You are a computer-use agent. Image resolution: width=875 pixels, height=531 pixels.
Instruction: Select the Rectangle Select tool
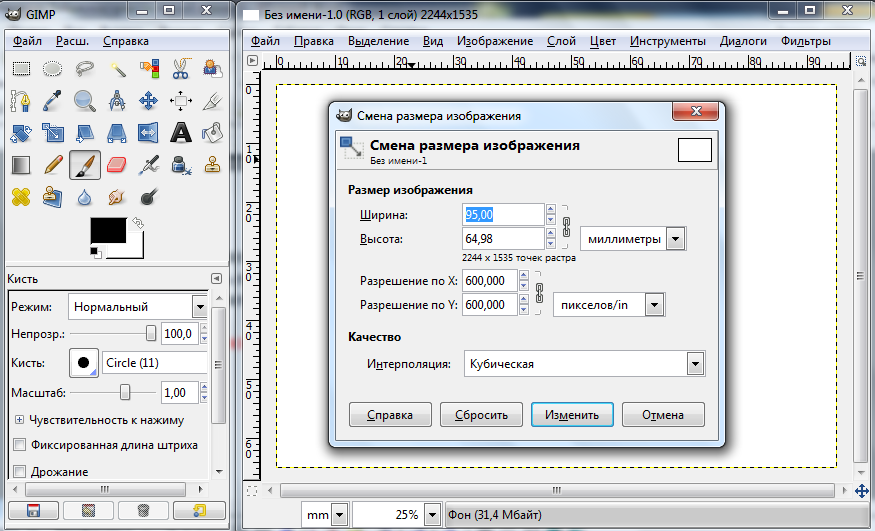pos(21,69)
